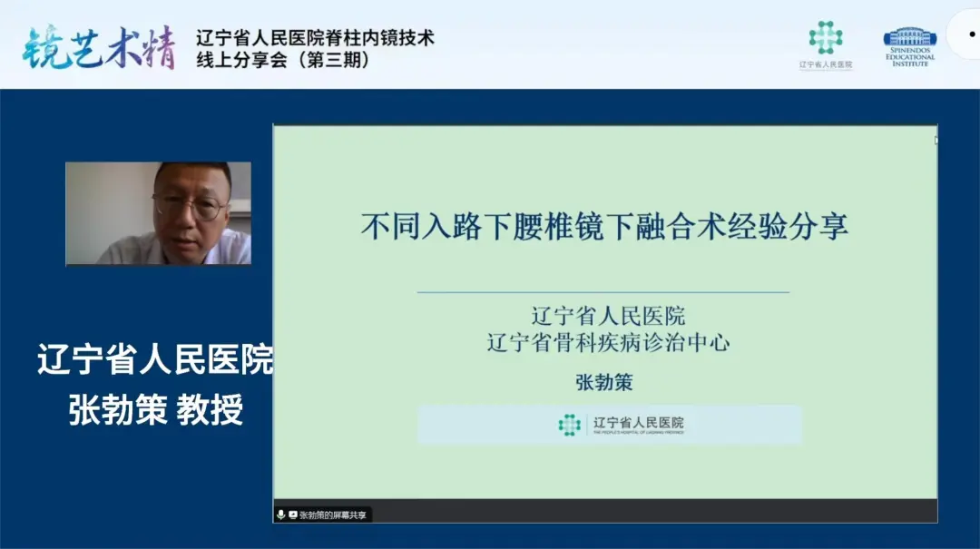Screen dimensions: 980x549
Task: Click the presenter name 张勃策 on slide
Action: point(604,382)
